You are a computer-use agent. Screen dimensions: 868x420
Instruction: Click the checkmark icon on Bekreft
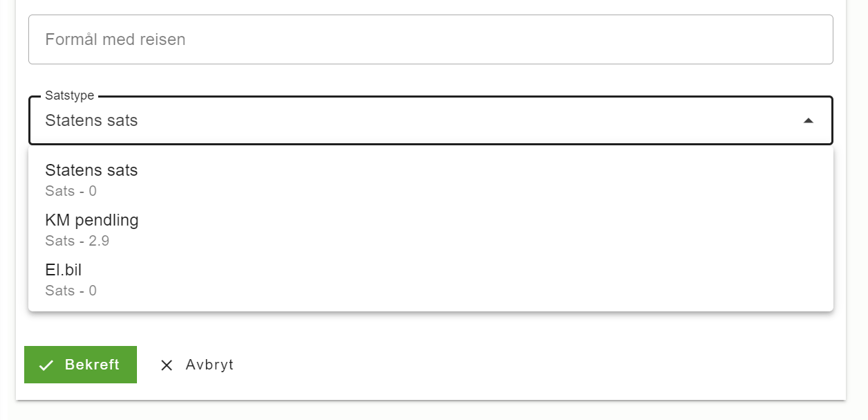46,365
